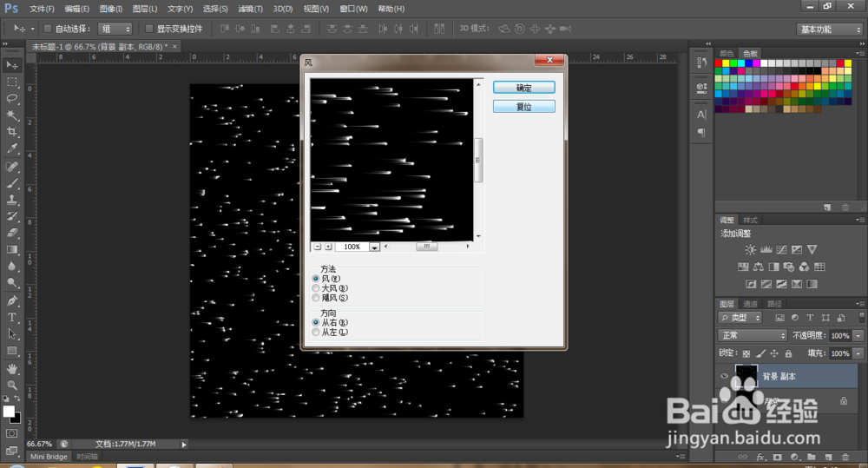Select the Eraser tool
Viewport: 868px width, 468px height.
pyautogui.click(x=11, y=234)
